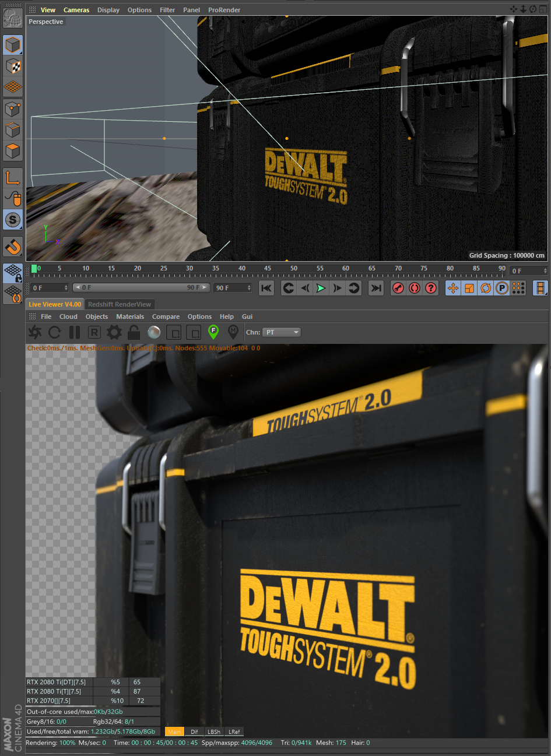Toggle the Viewport Solo S icon

13,220
